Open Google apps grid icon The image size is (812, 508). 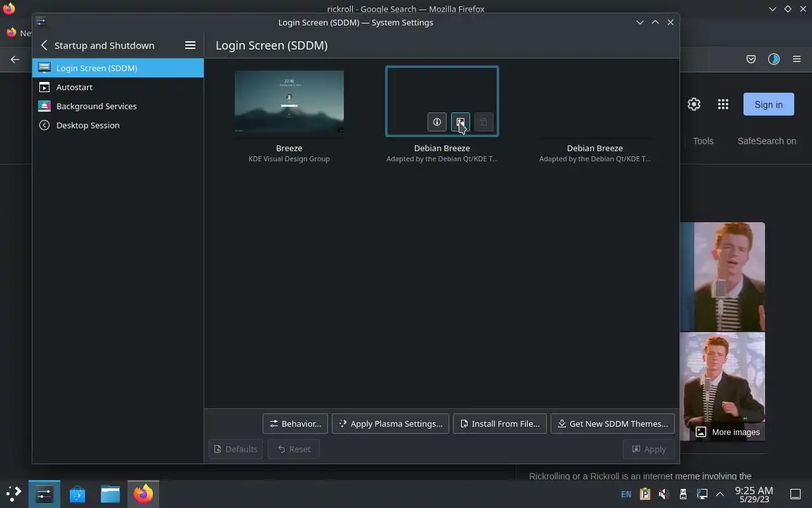coord(723,104)
